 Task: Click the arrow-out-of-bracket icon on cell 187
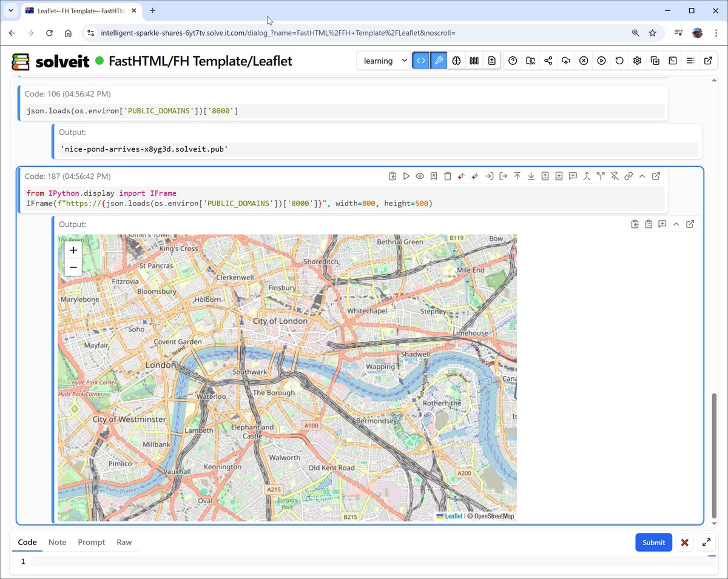[503, 176]
